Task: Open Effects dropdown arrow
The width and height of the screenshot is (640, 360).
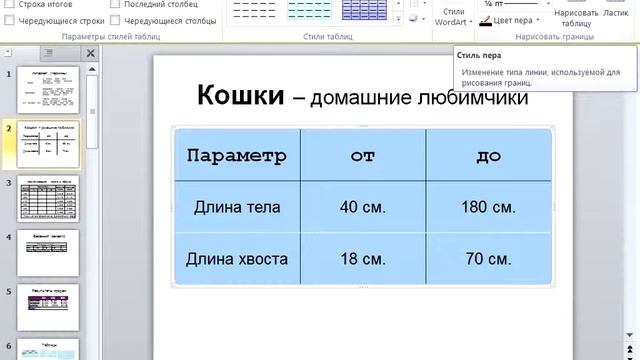Action: click(x=423, y=19)
